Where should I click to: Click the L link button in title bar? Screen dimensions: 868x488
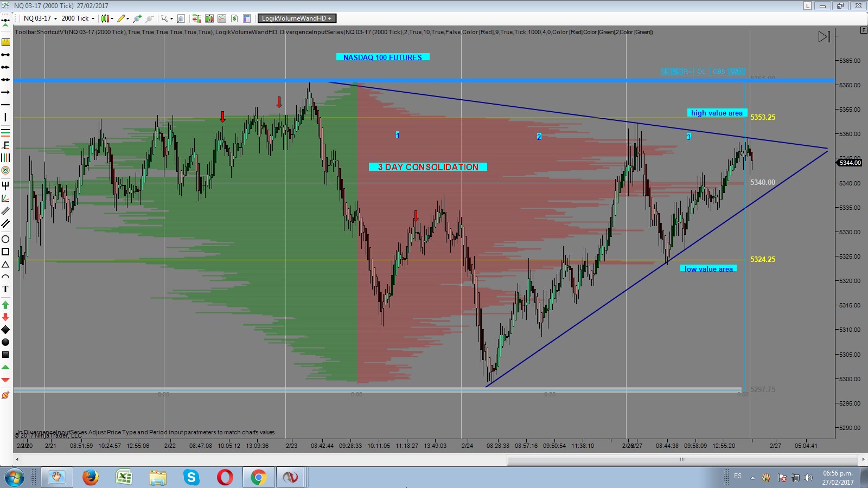[x=808, y=6]
